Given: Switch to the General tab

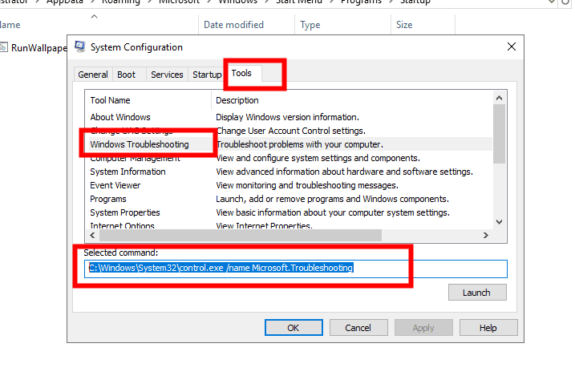Looking at the screenshot, I should pyautogui.click(x=93, y=75).
